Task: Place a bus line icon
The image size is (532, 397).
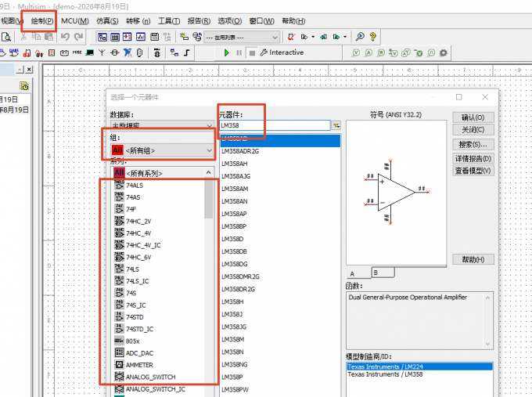Action: (187, 52)
